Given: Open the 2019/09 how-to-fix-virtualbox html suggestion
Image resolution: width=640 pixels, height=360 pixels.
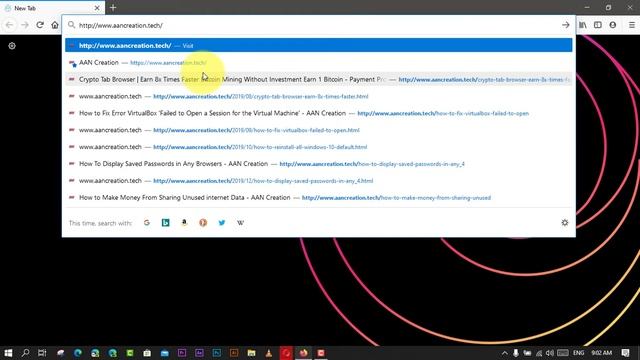Looking at the screenshot, I should pyautogui.click(x=318, y=130).
